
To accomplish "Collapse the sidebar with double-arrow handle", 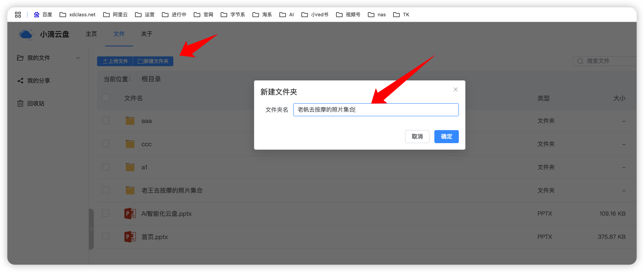I will tap(91, 229).
